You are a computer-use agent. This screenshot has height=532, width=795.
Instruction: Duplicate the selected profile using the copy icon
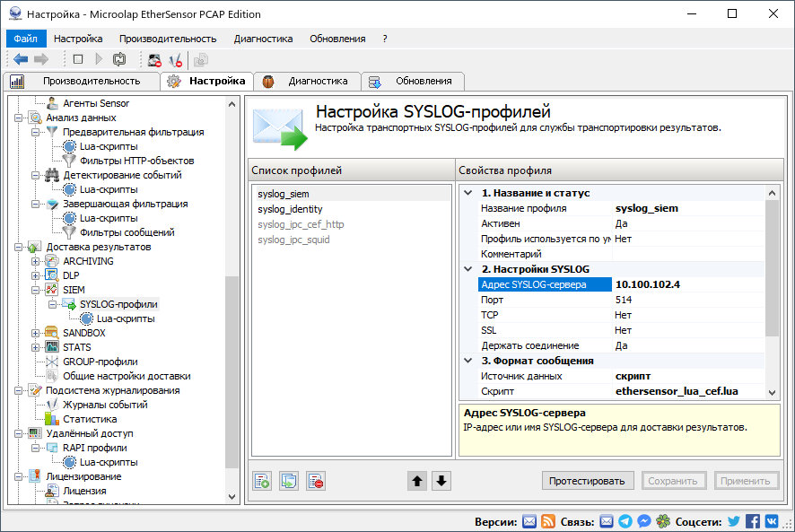pos(288,480)
